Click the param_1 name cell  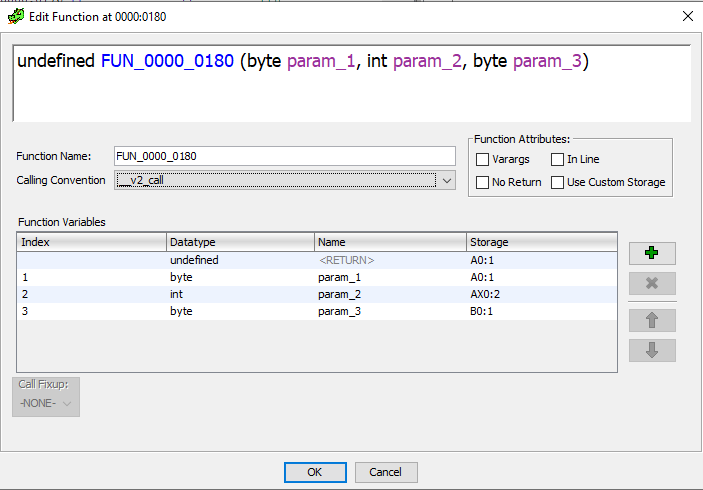391,277
